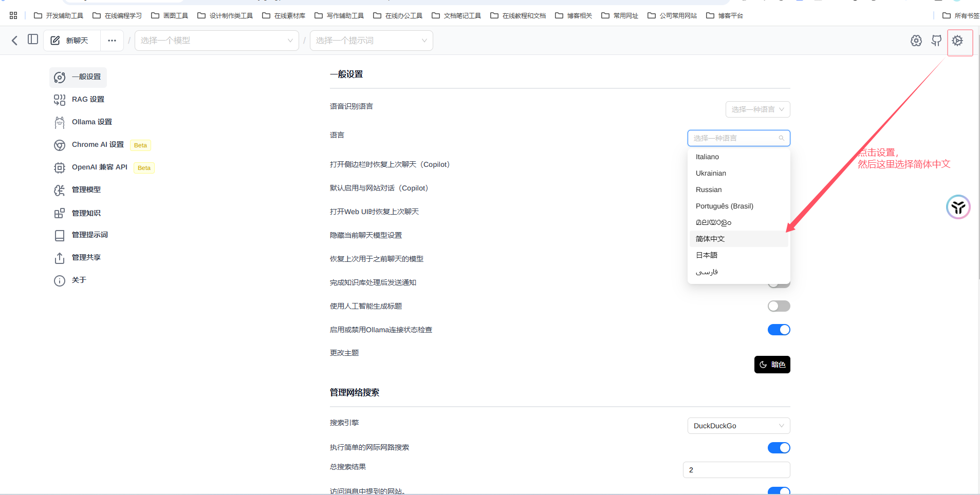Enable the AI-generated titles toggle
Viewport: 980px width, 495px height.
tap(779, 306)
